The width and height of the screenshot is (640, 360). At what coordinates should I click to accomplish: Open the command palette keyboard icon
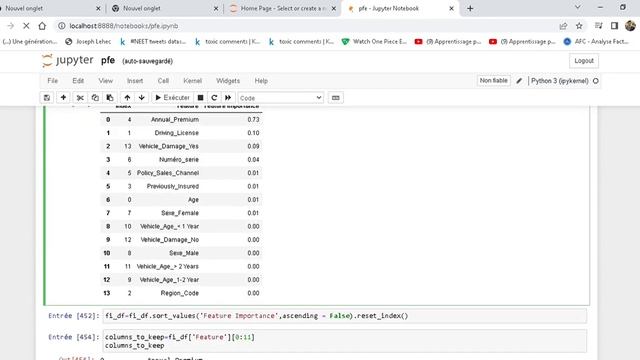[x=336, y=98]
